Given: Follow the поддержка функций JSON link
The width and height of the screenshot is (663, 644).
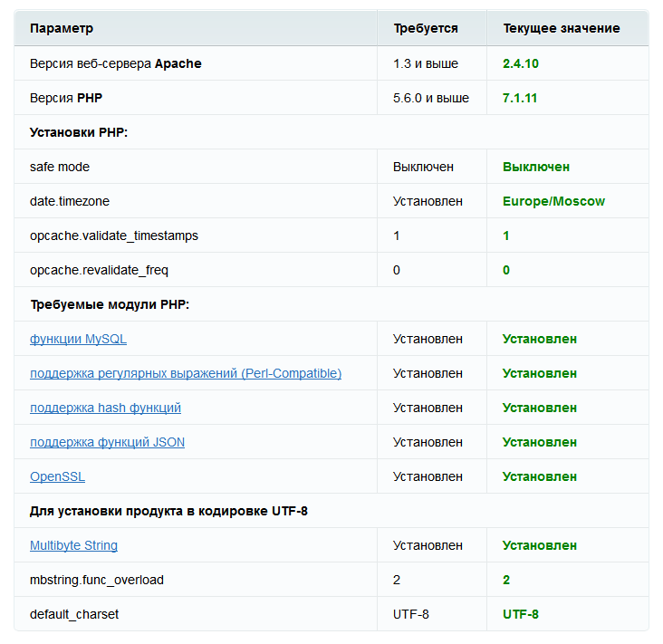Looking at the screenshot, I should (107, 442).
